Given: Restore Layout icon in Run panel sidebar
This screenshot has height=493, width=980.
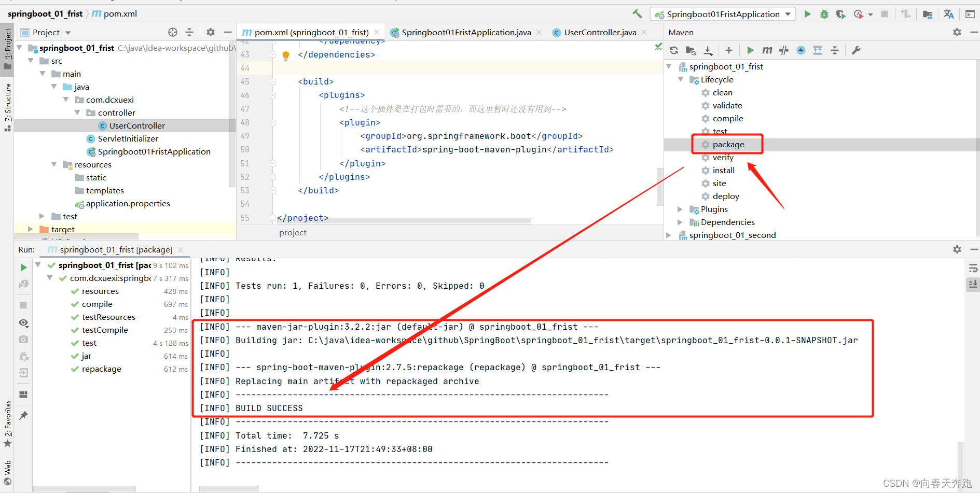Looking at the screenshot, I should coord(23,395).
